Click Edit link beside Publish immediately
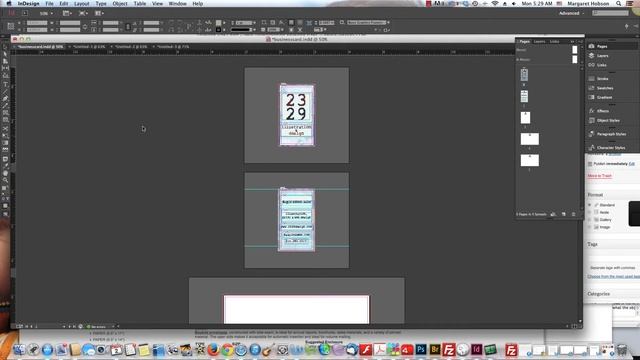The width and height of the screenshot is (640, 360). [631, 164]
